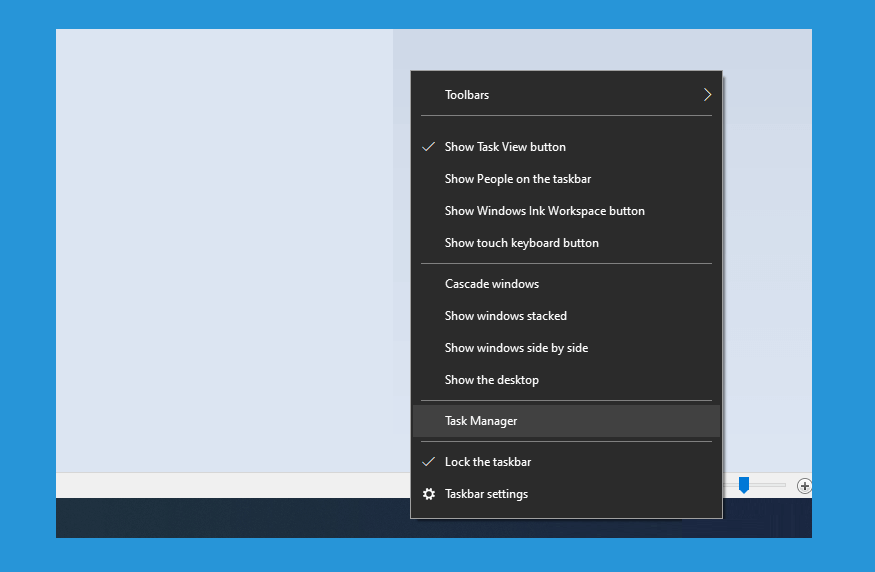Select Show the desktop
This screenshot has width=875, height=572.
[x=566, y=380]
